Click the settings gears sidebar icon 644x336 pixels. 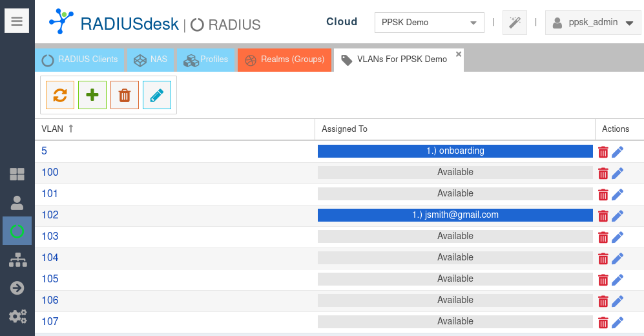17,316
